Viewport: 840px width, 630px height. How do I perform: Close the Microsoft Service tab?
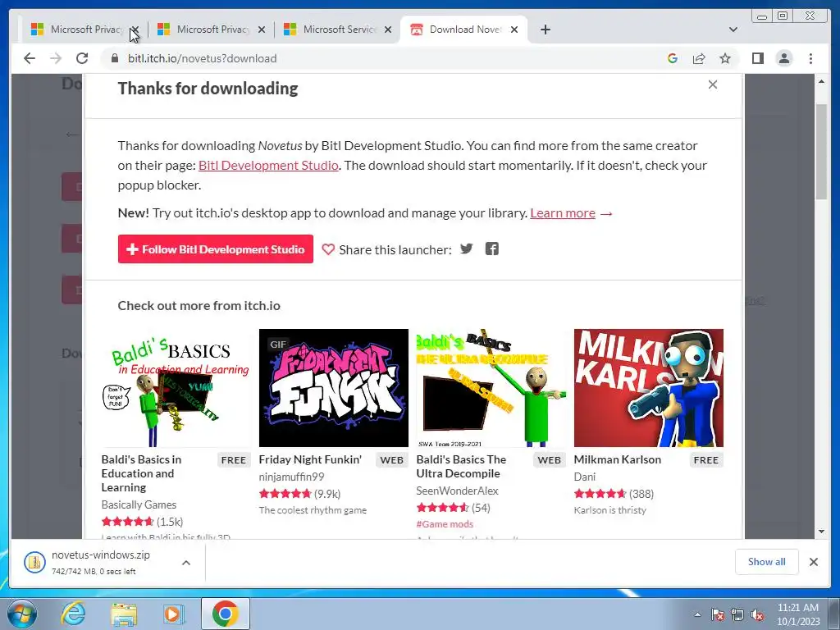point(388,30)
